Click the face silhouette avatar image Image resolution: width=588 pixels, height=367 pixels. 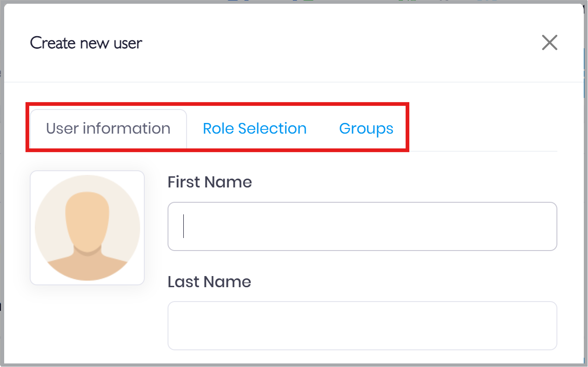pyautogui.click(x=87, y=228)
